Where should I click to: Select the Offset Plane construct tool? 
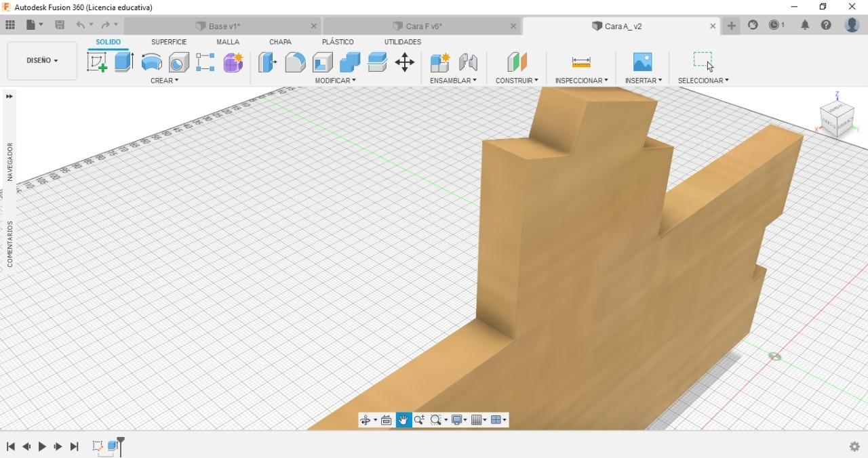(x=517, y=62)
